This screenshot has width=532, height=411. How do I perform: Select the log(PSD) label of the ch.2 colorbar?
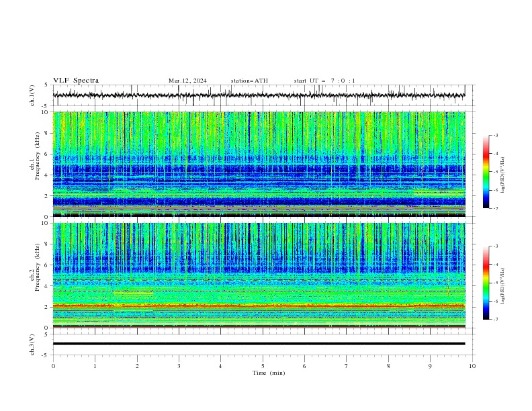(x=503, y=286)
